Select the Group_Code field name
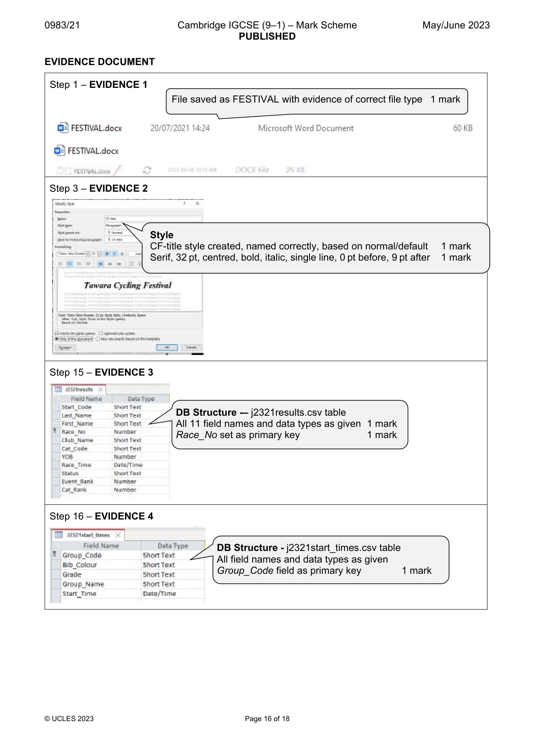Viewport: 535px width, 756px height. click(x=82, y=555)
